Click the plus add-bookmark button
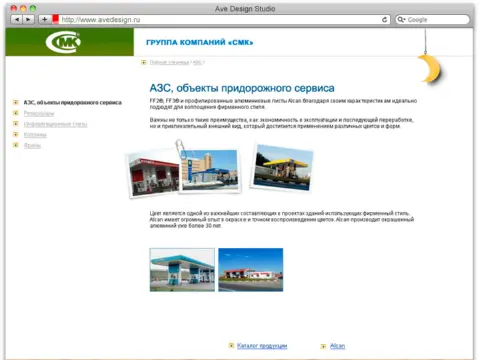Screen dimensions: 480x360 click(44, 20)
